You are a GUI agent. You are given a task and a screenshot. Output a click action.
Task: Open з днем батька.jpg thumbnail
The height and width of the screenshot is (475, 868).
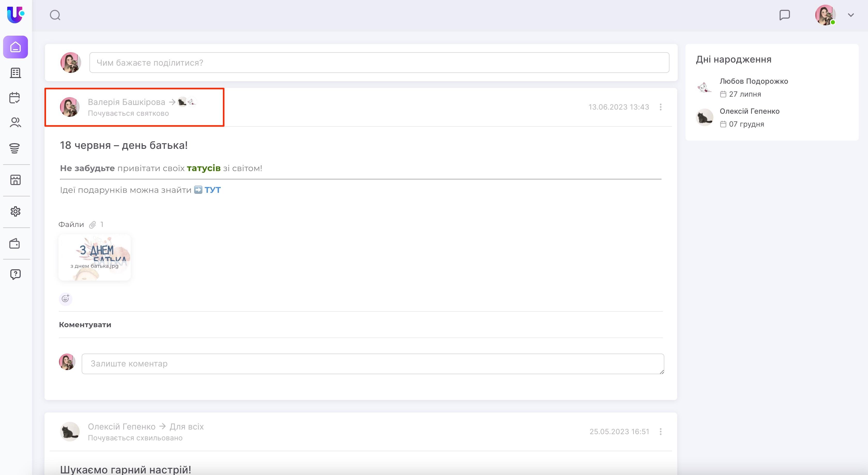click(94, 258)
